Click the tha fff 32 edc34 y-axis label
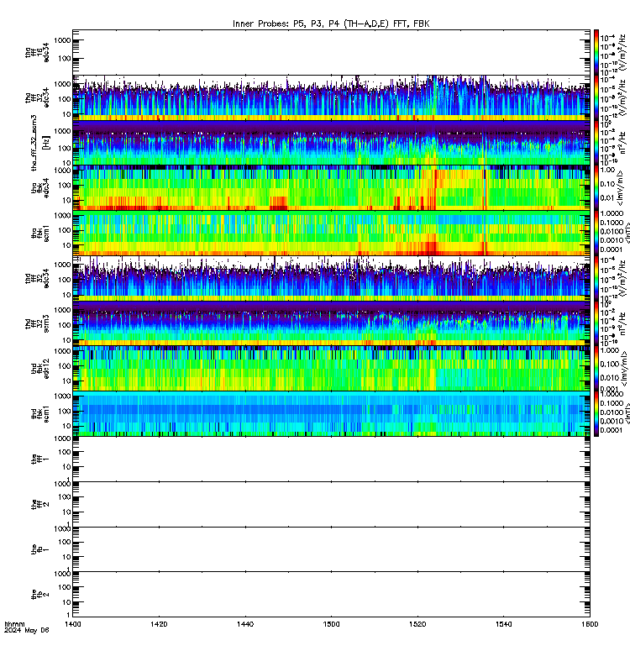Viewport: 630px width, 672px height. [37, 97]
